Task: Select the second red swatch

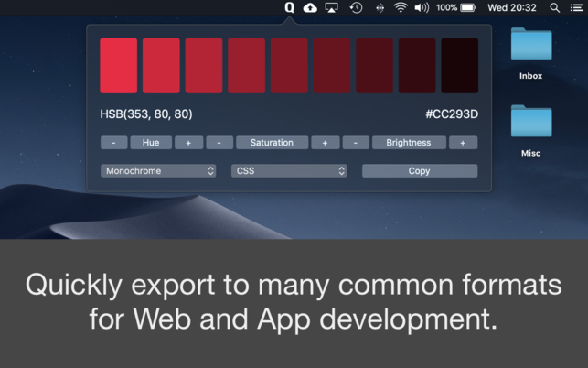Action: point(161,65)
